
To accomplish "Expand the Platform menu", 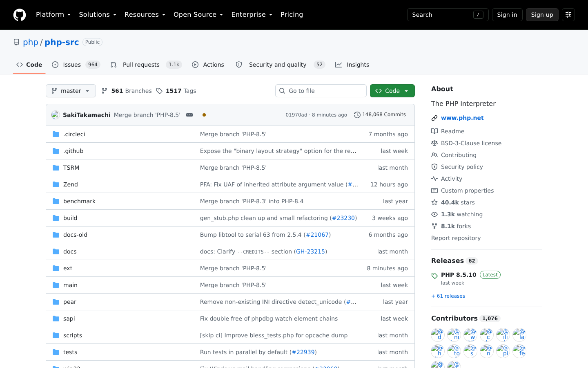I will [53, 15].
